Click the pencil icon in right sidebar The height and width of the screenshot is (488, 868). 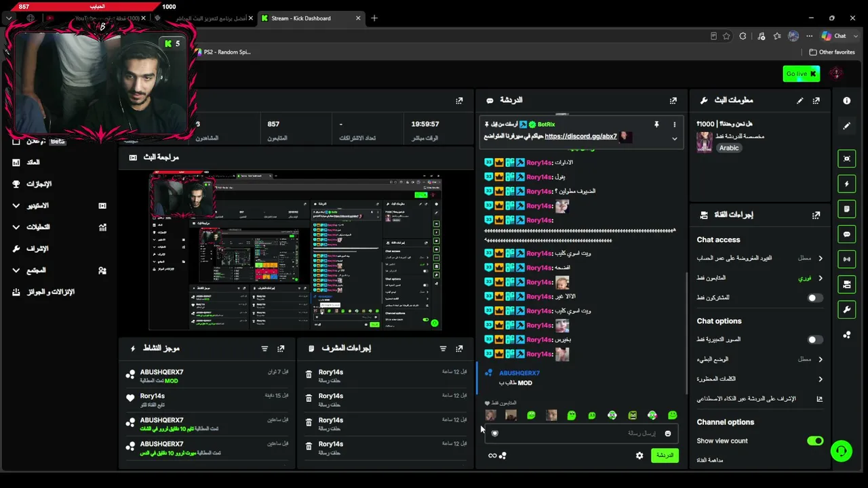846,125
